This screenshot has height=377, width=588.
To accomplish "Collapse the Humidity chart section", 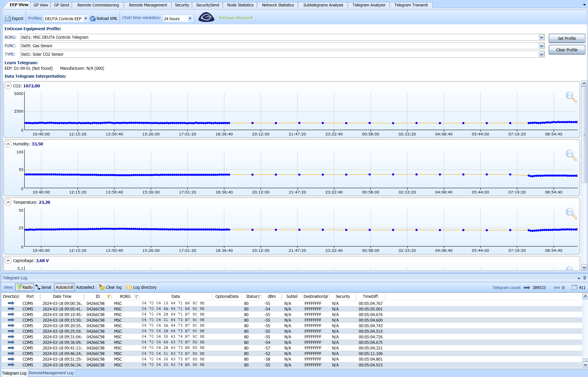I will (8, 144).
